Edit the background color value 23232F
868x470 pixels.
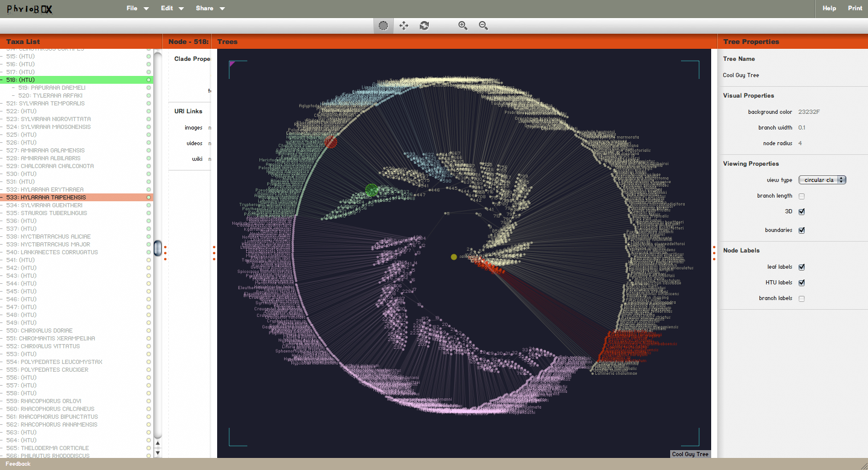(809, 112)
